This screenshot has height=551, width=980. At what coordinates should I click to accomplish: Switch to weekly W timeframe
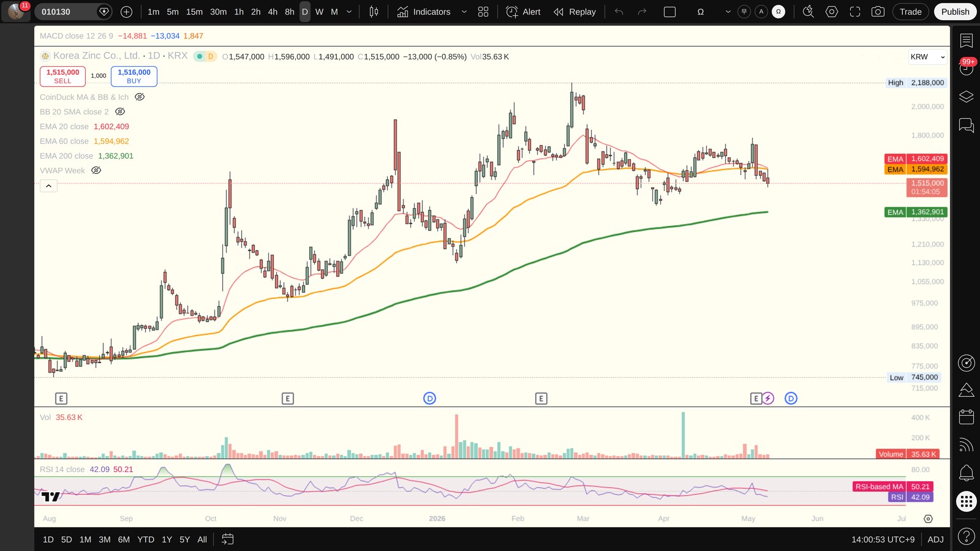(319, 12)
